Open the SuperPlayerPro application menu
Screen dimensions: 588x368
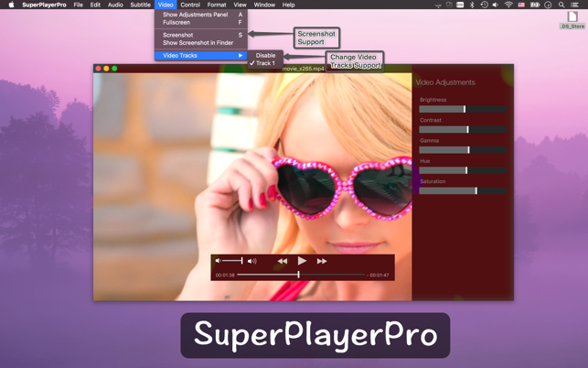point(44,5)
